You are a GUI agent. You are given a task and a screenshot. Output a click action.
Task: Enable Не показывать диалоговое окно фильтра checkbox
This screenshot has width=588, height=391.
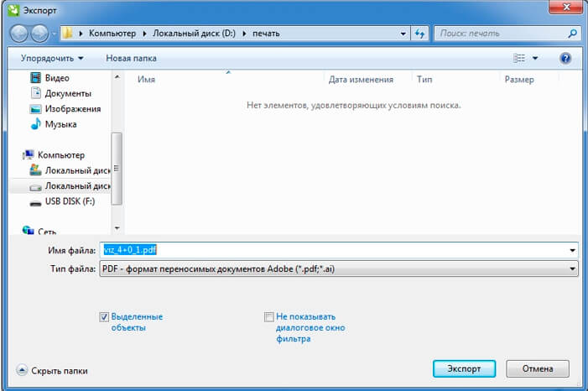point(268,317)
